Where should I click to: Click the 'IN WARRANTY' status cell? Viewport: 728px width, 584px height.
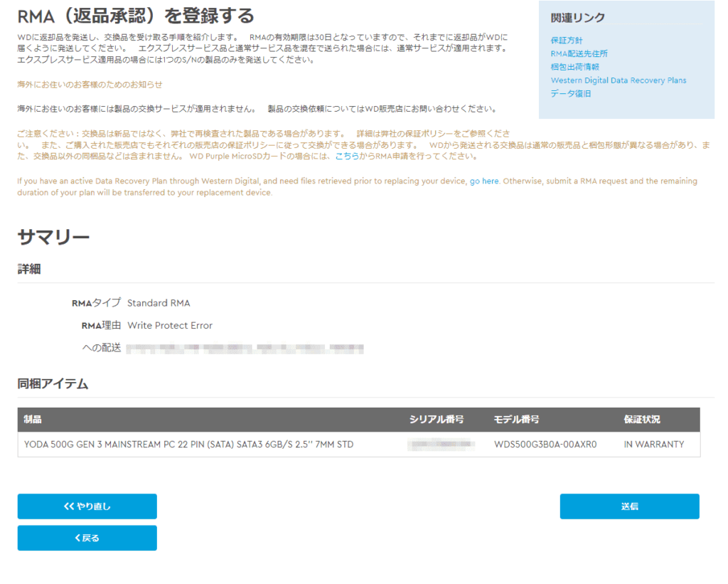[x=654, y=444]
